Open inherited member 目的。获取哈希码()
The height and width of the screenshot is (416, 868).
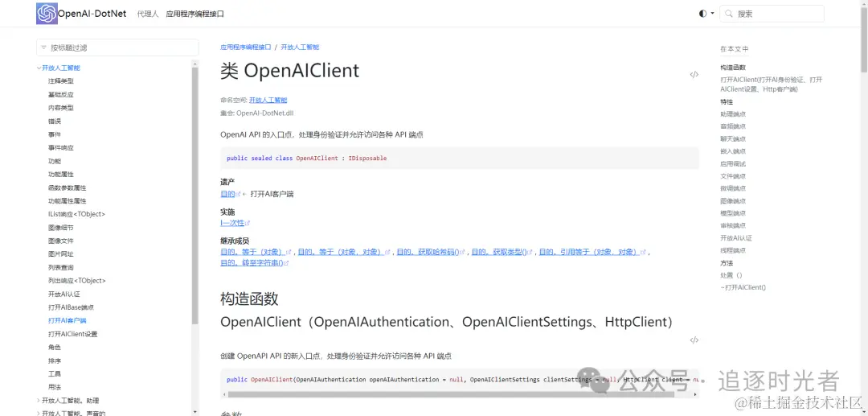point(428,252)
